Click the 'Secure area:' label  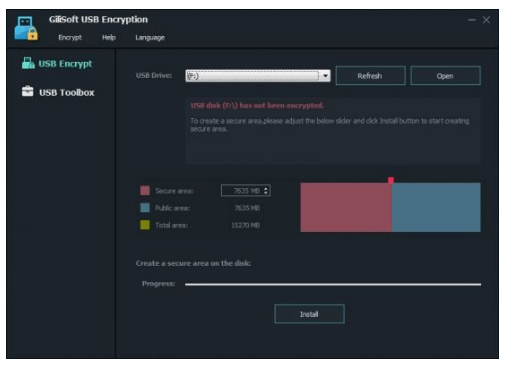click(x=174, y=191)
